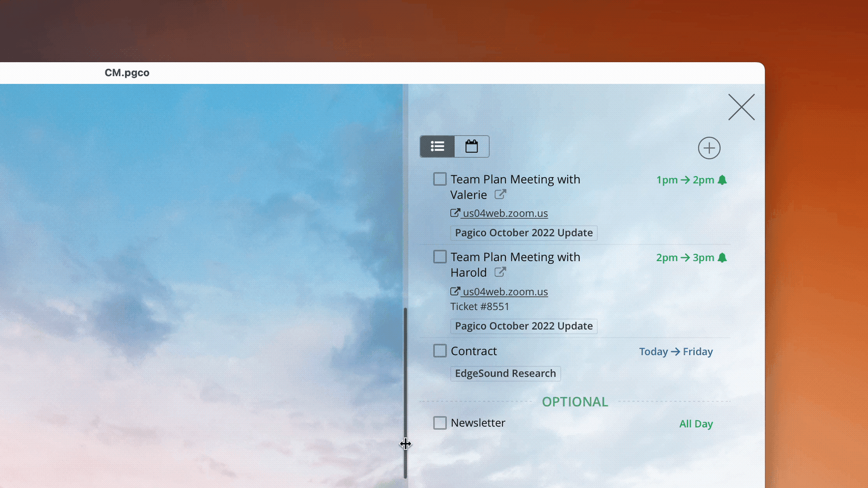The image size is (868, 488).
Task: Open Pagico October 2022 Update tag under Harold
Action: [x=524, y=326]
